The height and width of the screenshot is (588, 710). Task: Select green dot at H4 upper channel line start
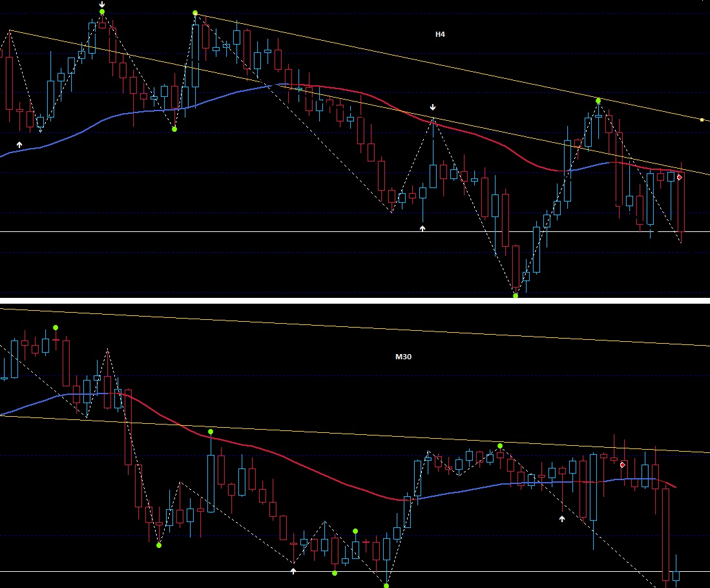[195, 13]
